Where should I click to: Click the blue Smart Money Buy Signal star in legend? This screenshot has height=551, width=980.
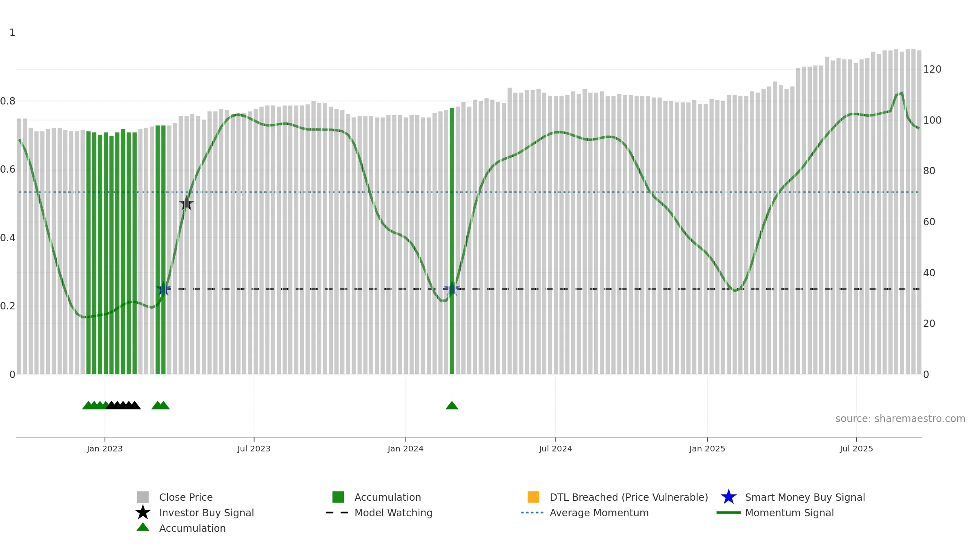(x=728, y=497)
